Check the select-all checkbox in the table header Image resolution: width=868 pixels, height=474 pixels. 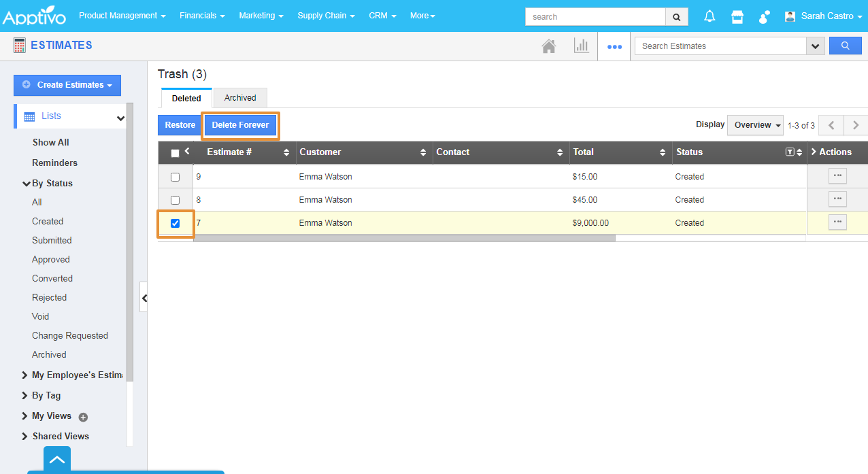coord(174,152)
